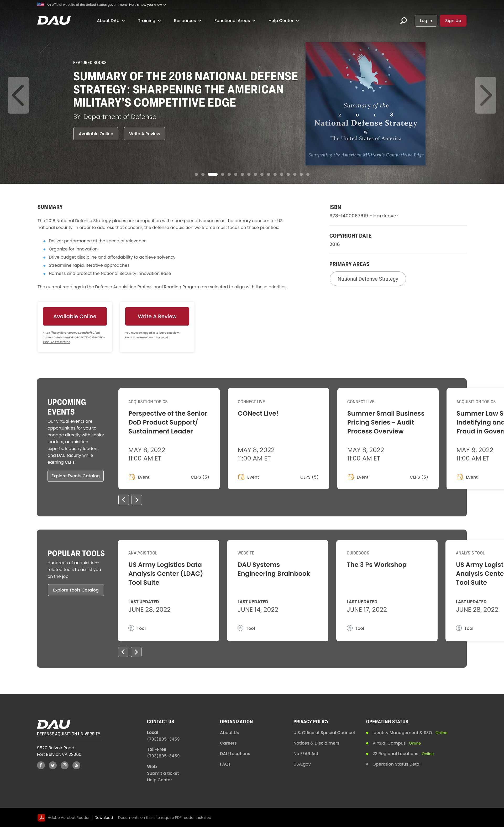Open "CONect Live!" event title
This screenshot has width=504, height=827.
pos(258,413)
